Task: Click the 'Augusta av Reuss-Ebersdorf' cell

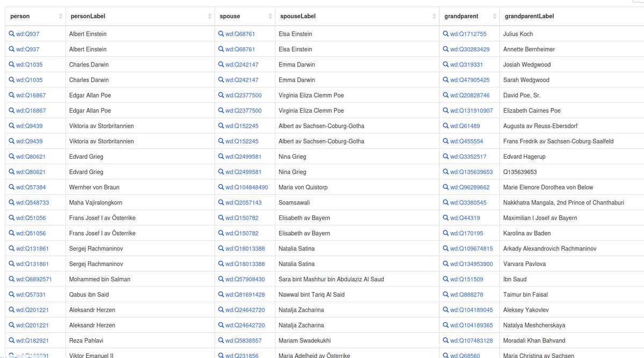Action: pos(572,126)
